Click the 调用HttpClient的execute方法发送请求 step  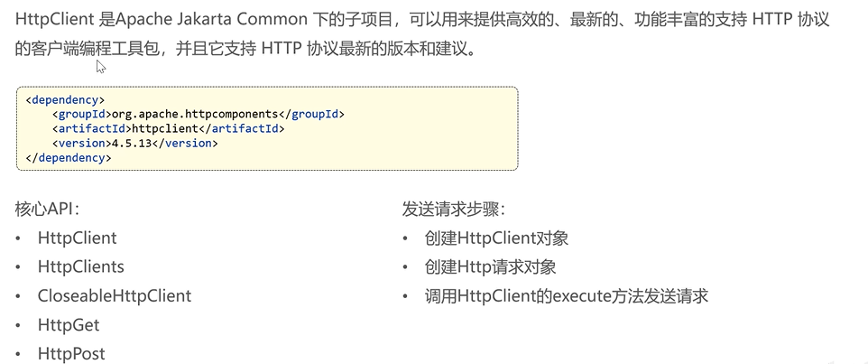coord(567,295)
